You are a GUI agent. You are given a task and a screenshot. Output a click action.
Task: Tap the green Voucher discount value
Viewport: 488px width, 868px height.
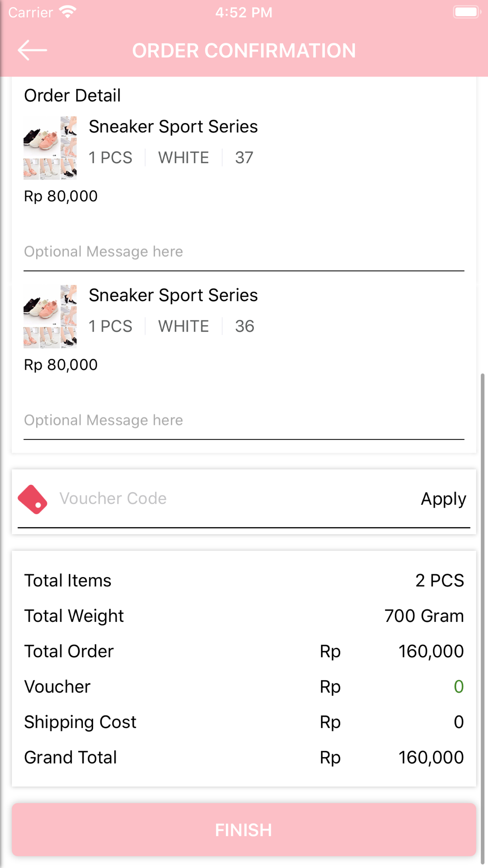[458, 687]
